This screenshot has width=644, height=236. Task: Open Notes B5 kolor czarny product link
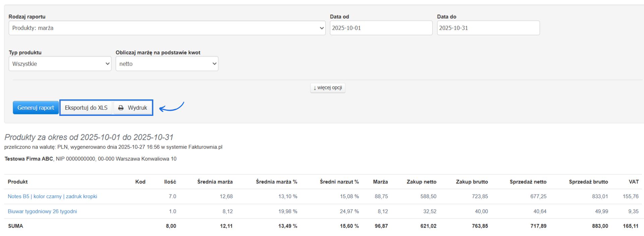[x=52, y=196]
